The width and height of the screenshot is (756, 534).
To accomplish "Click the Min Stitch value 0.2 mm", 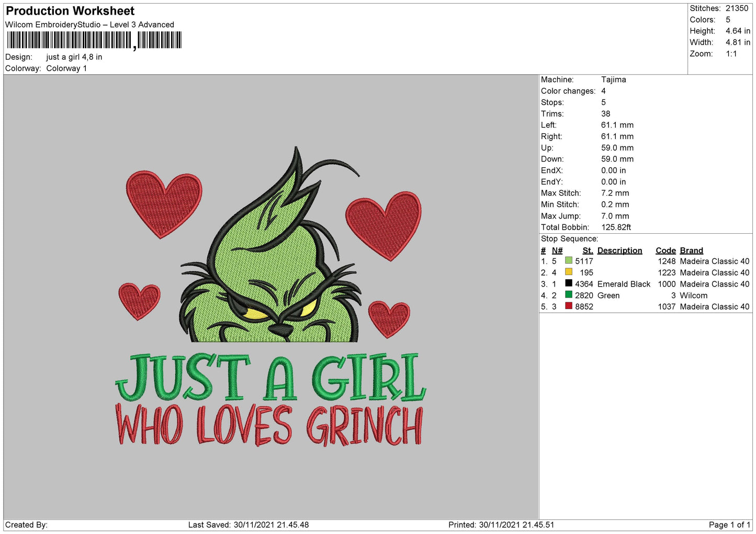I will [615, 204].
